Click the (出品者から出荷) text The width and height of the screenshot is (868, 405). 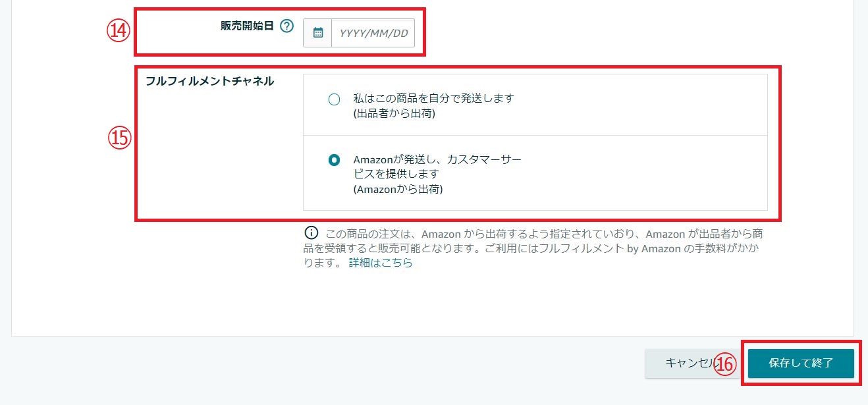(x=394, y=113)
